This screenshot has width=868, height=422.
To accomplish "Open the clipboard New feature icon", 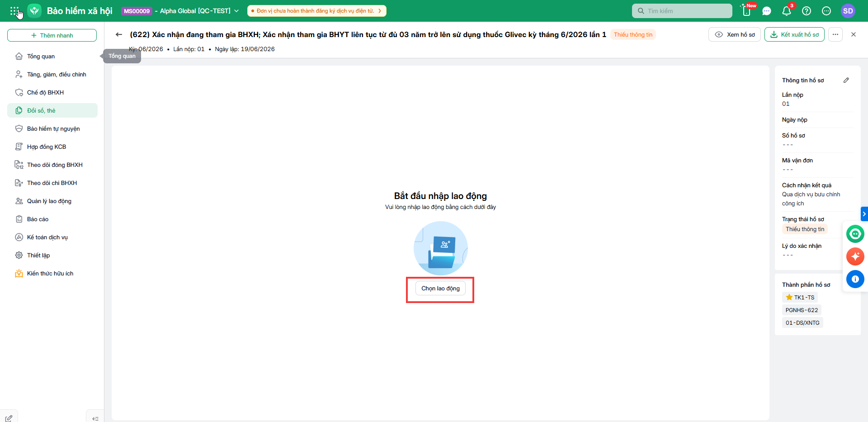I will [746, 11].
